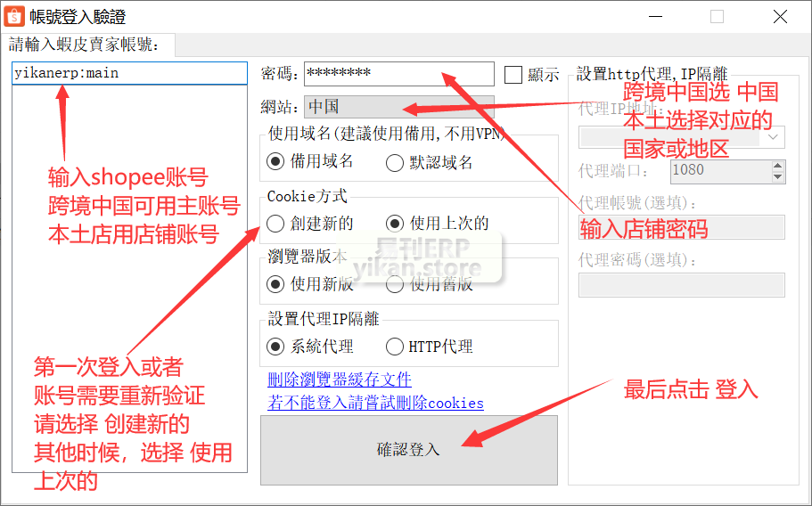Toggle the 顯示 password checkbox
Viewport: 812px width, 506px height.
(x=513, y=75)
